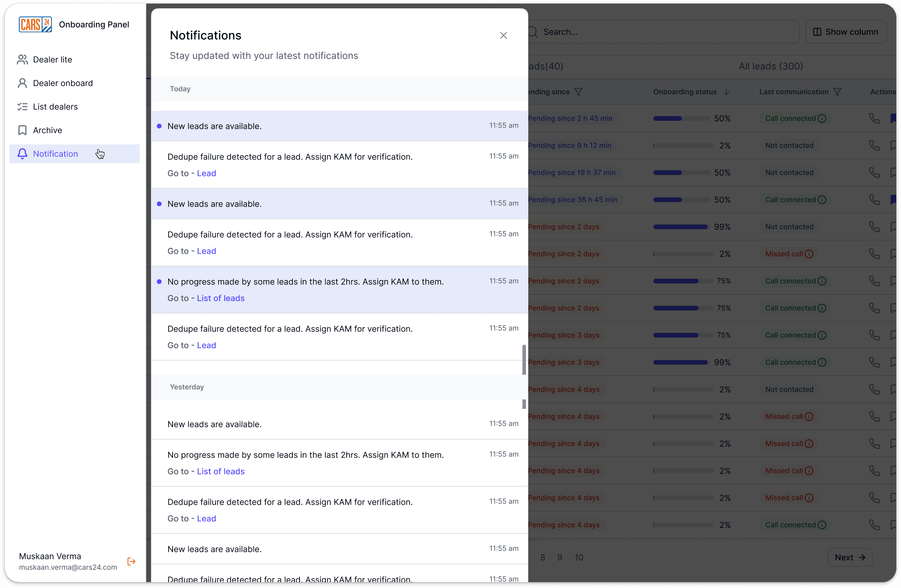Open Dealer onboard in sidebar
This screenshot has width=901, height=588.
(74, 83)
